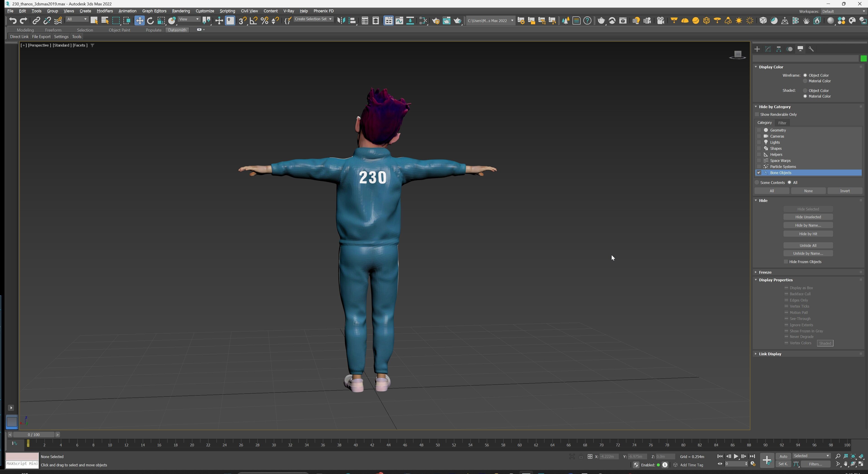
Task: Expand the Link Display rollout
Action: pyautogui.click(x=770, y=354)
